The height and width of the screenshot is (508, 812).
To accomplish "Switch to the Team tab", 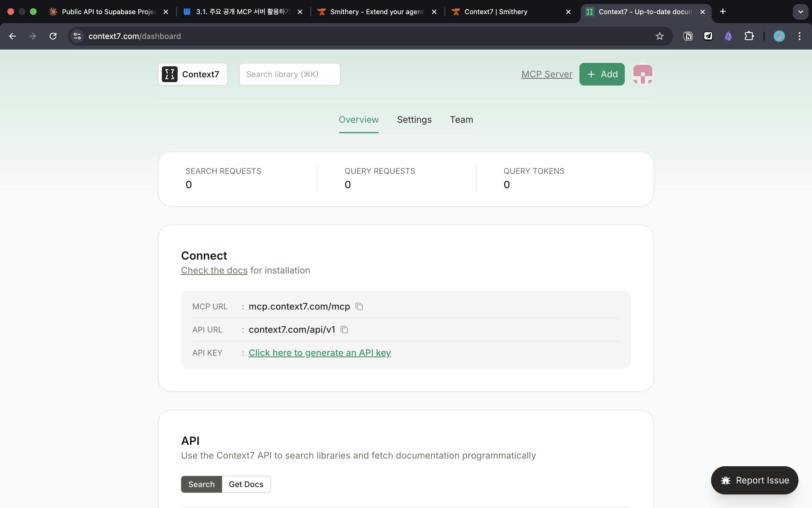I will point(461,120).
